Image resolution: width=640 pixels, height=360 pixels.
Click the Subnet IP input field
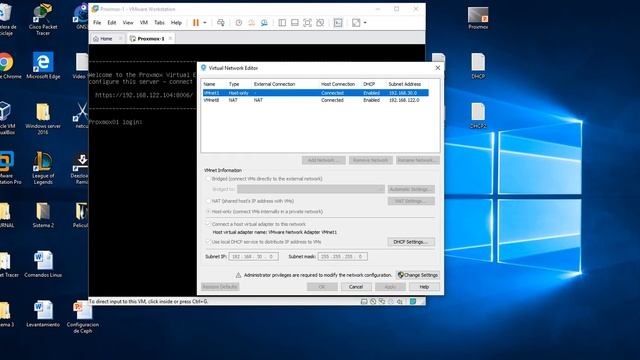253,257
